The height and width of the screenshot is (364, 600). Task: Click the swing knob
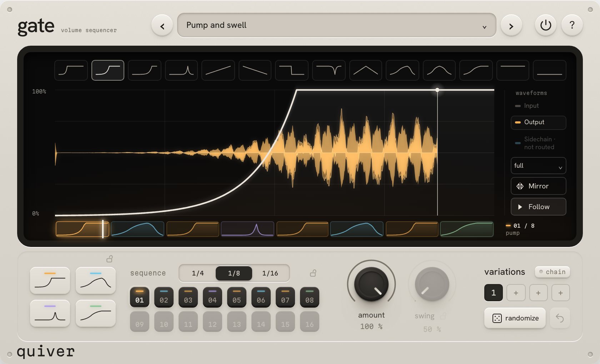[432, 284]
